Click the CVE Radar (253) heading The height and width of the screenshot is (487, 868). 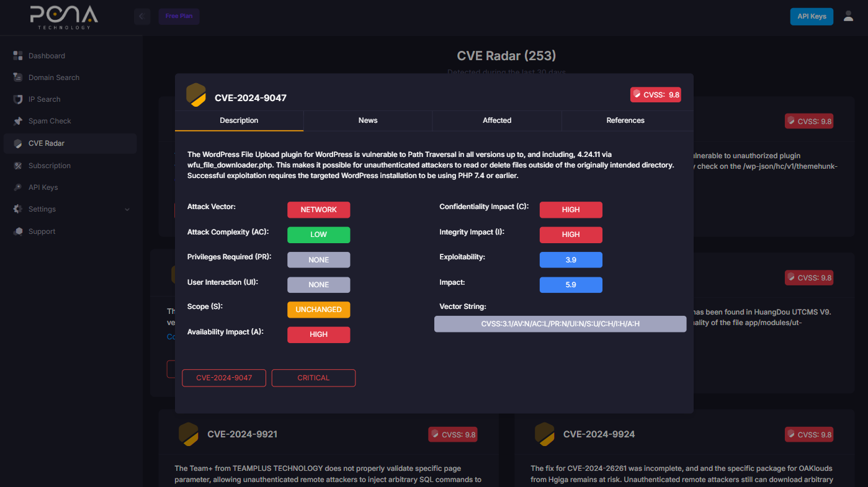click(506, 56)
